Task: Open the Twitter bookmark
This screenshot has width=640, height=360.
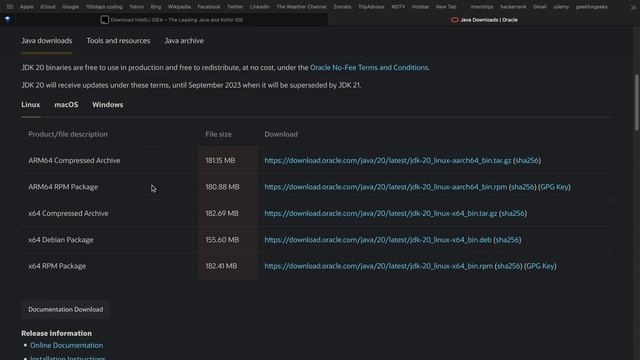Action: (x=235, y=7)
